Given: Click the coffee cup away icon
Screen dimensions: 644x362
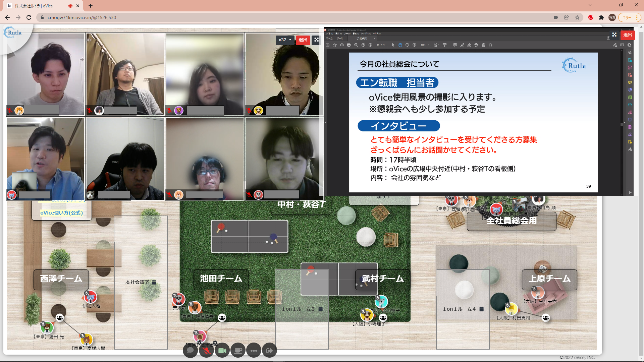Looking at the screenshot, I should pyautogui.click(x=238, y=351).
